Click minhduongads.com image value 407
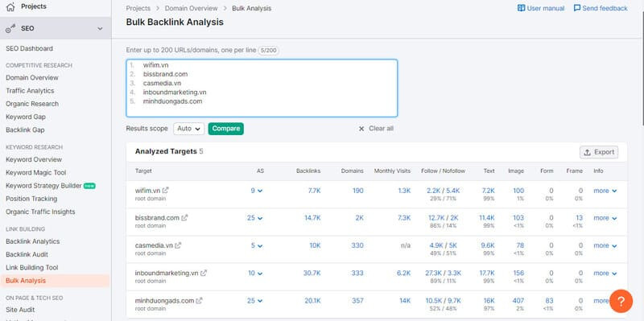The width and height of the screenshot is (644, 321). (518, 300)
